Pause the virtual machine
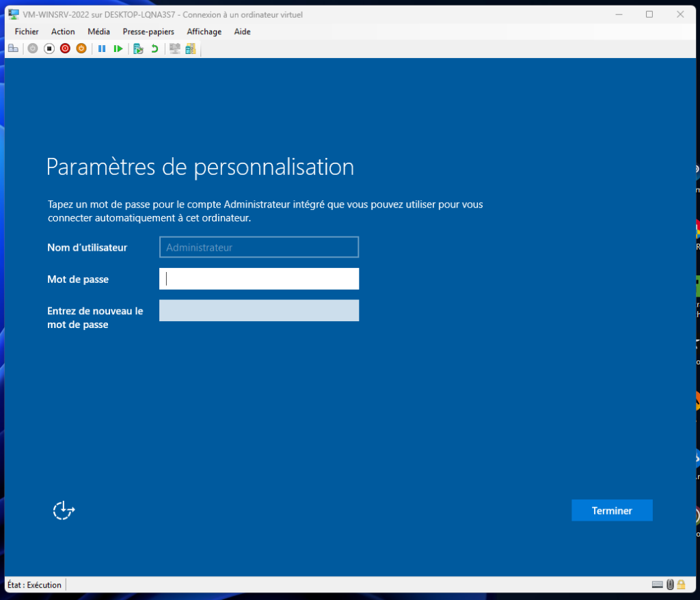 [102, 49]
